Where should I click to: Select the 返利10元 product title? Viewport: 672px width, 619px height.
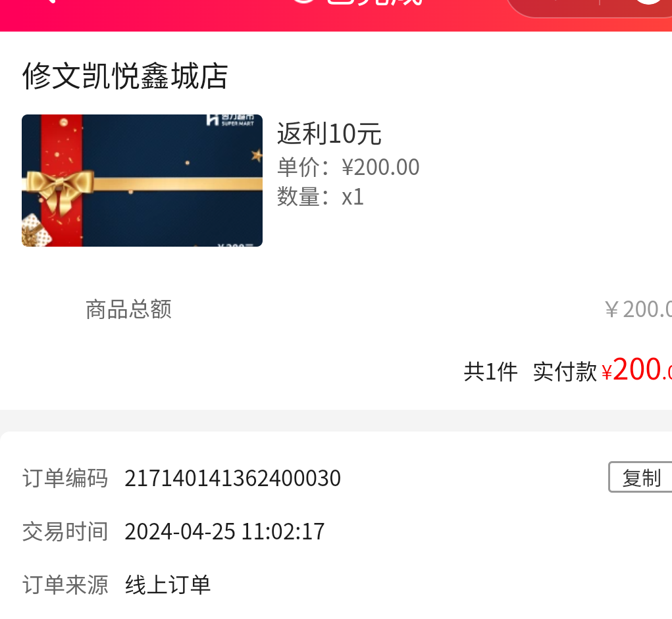tap(328, 134)
